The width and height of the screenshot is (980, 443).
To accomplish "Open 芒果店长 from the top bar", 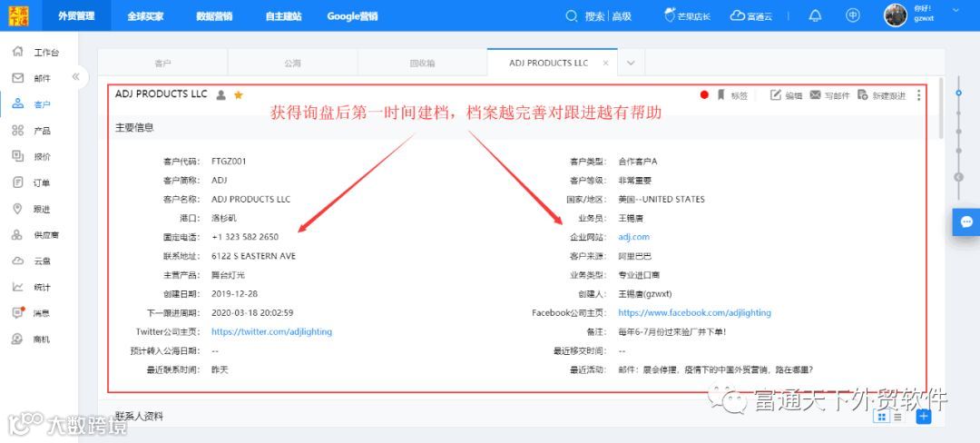I will tap(688, 16).
